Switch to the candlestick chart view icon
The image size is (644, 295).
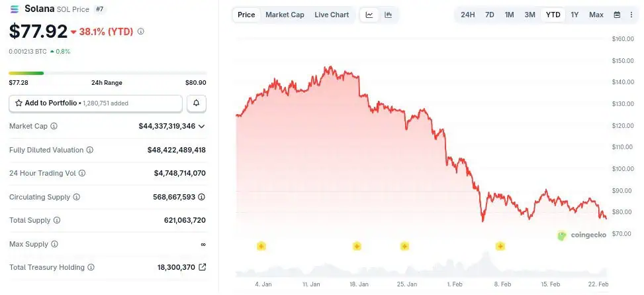coord(388,15)
